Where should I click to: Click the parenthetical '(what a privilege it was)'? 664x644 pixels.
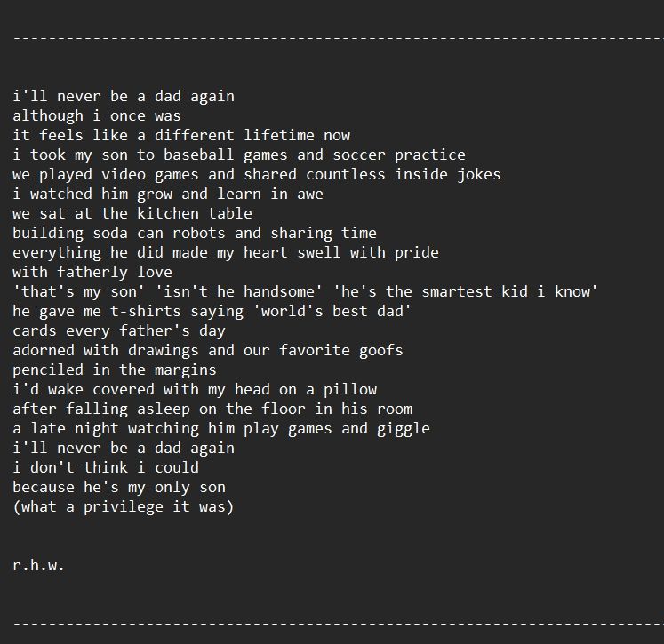[124, 506]
